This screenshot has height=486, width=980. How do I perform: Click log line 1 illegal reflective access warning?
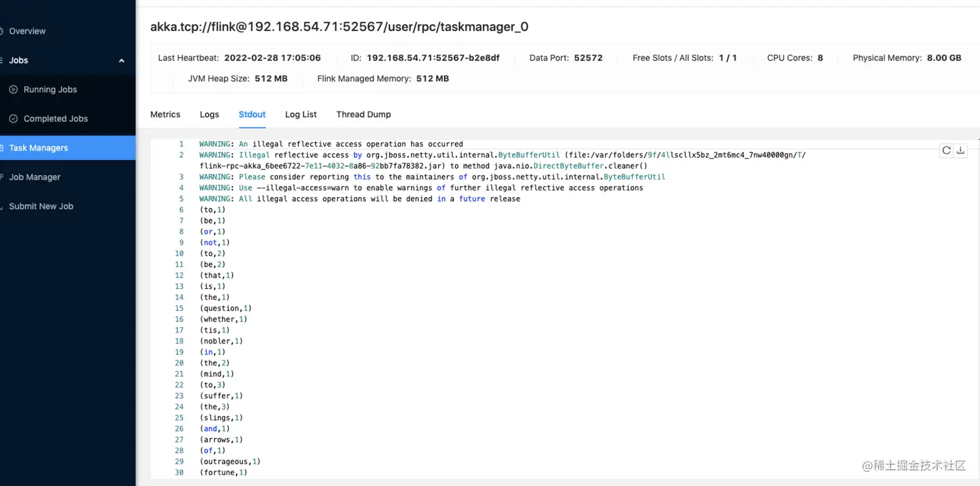(331, 144)
